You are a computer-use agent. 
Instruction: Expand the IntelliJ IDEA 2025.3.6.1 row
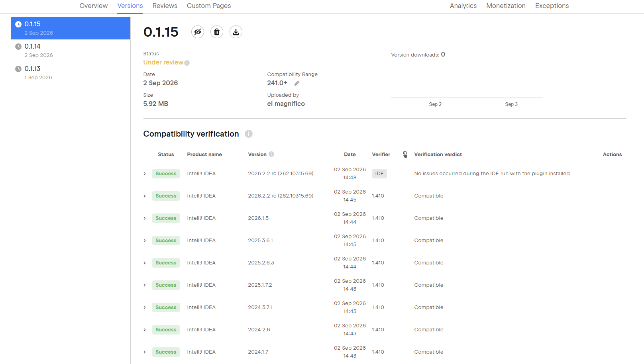(x=145, y=241)
